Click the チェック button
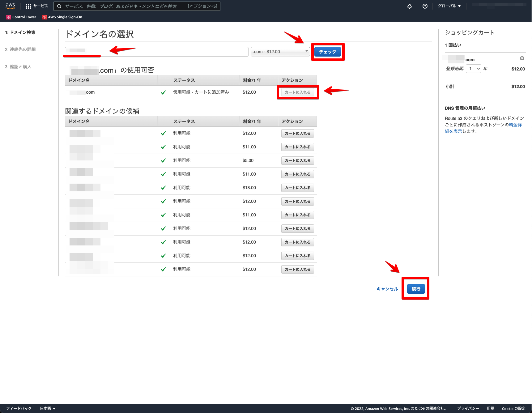 (328, 52)
